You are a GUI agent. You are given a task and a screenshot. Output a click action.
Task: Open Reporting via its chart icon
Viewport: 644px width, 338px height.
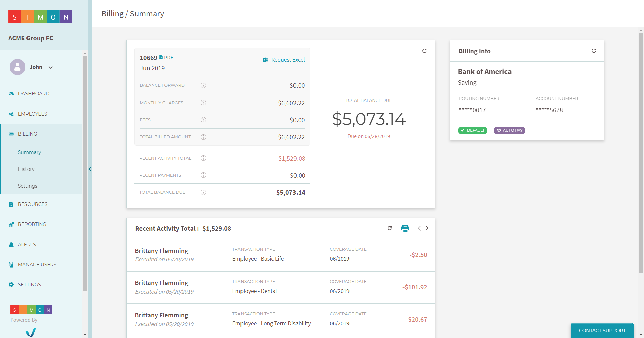coord(11,224)
